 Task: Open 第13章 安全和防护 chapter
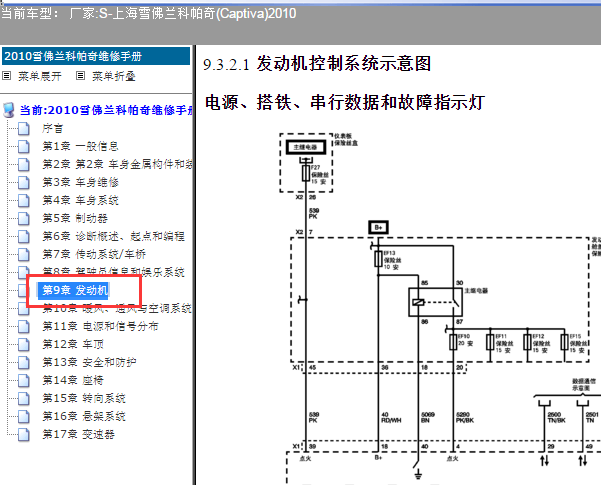pyautogui.click(x=89, y=362)
